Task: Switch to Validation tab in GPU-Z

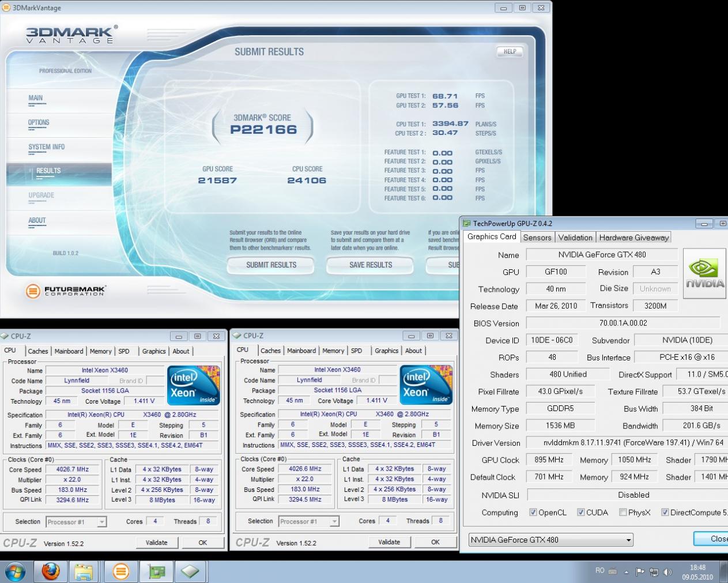Action: point(575,238)
